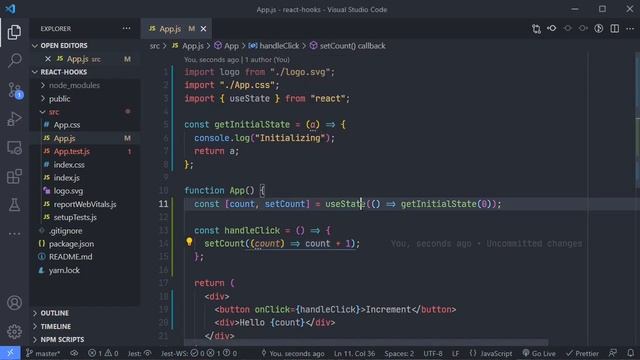Change indentation via Spaces: 2
This screenshot has height=360, width=640.
click(399, 353)
